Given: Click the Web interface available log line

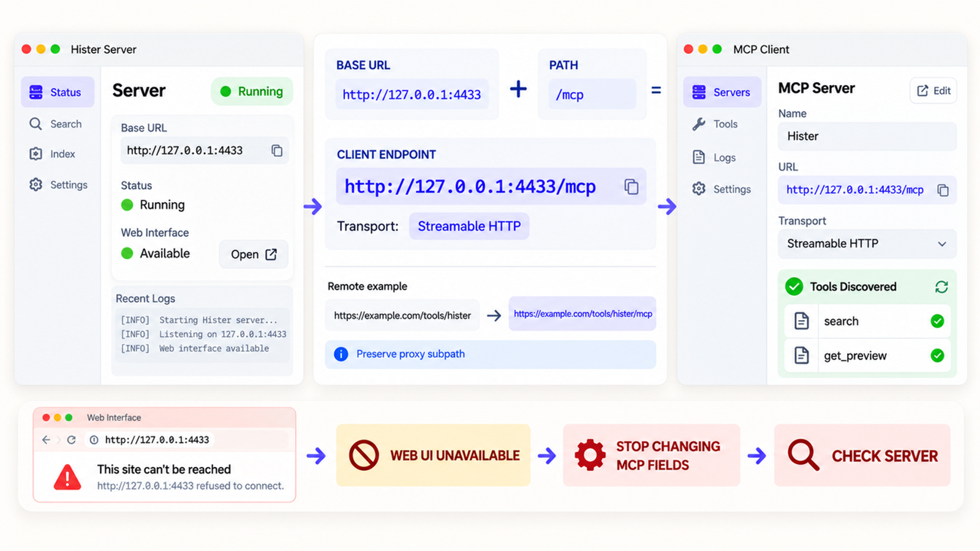Looking at the screenshot, I should coord(195,348).
